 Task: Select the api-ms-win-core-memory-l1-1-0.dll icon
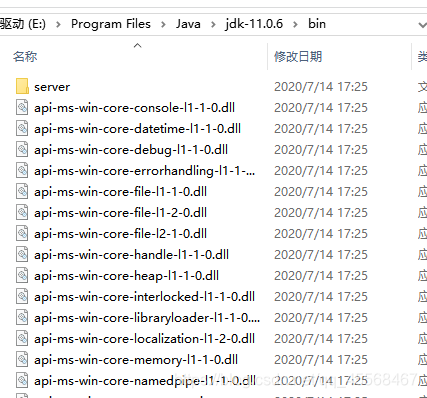pos(22,360)
